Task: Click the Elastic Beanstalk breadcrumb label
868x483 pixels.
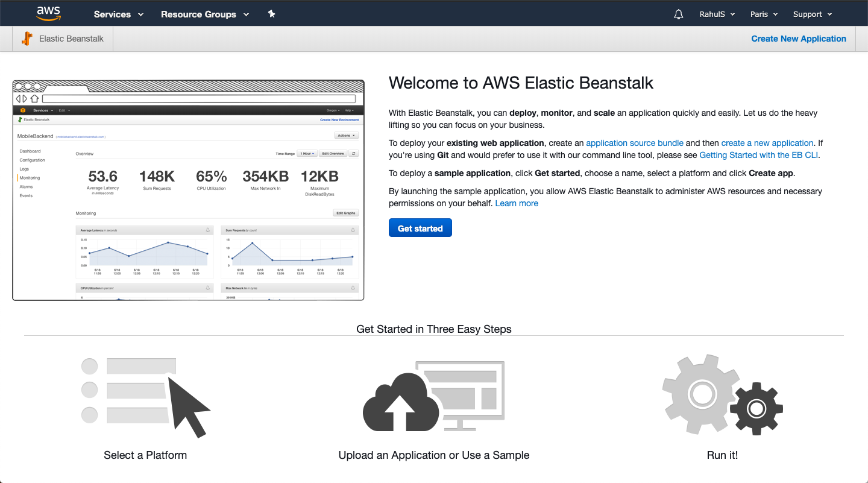Action: (x=71, y=39)
